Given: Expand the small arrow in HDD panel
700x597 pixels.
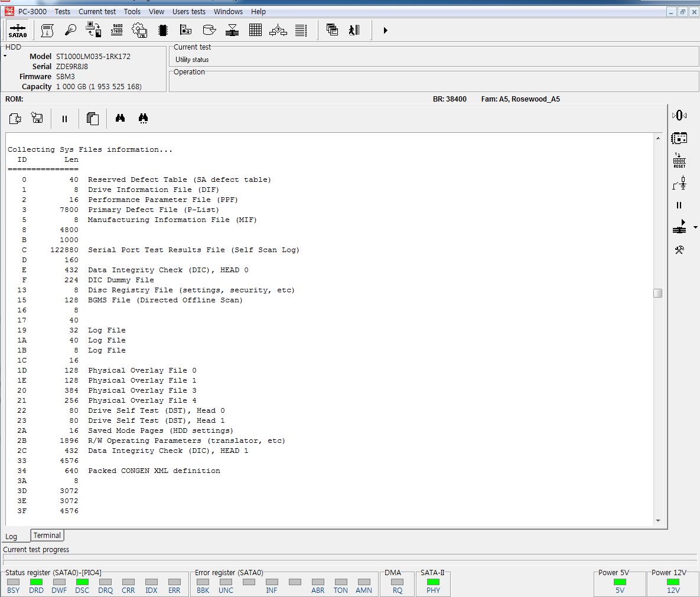Looking at the screenshot, I should 5,56.
